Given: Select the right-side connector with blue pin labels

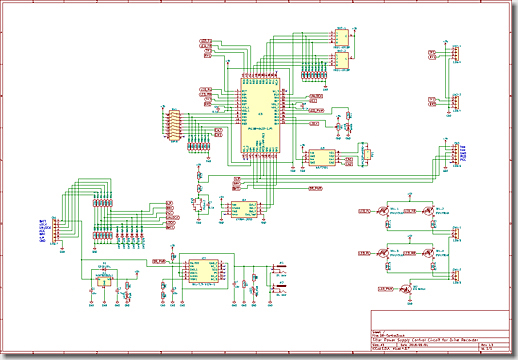Looking at the screenshot, I should point(456,153).
